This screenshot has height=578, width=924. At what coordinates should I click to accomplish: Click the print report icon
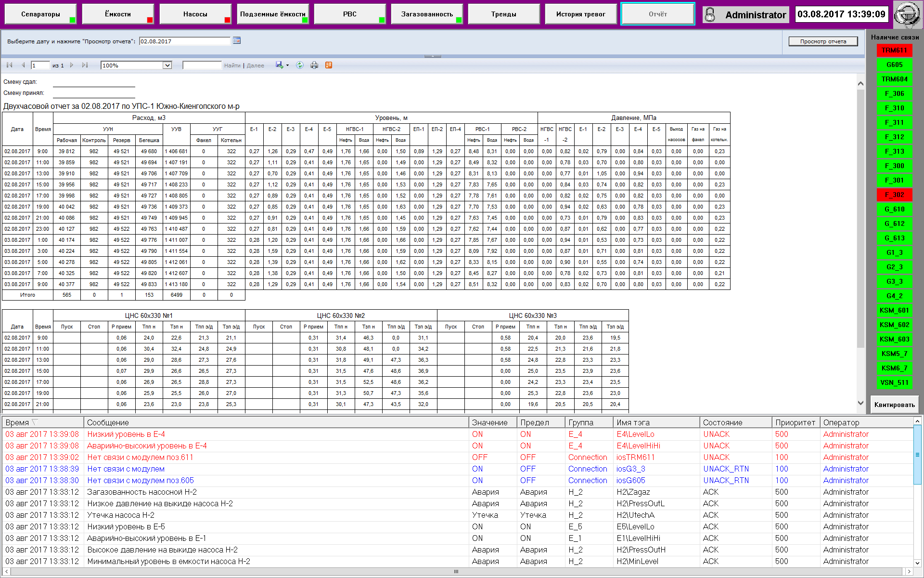click(x=314, y=65)
